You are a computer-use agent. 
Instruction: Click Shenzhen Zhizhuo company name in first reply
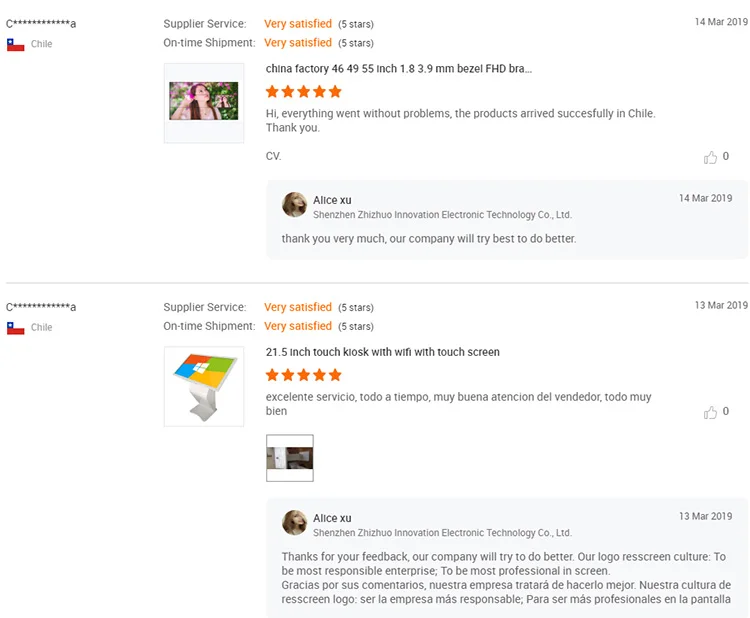click(442, 215)
